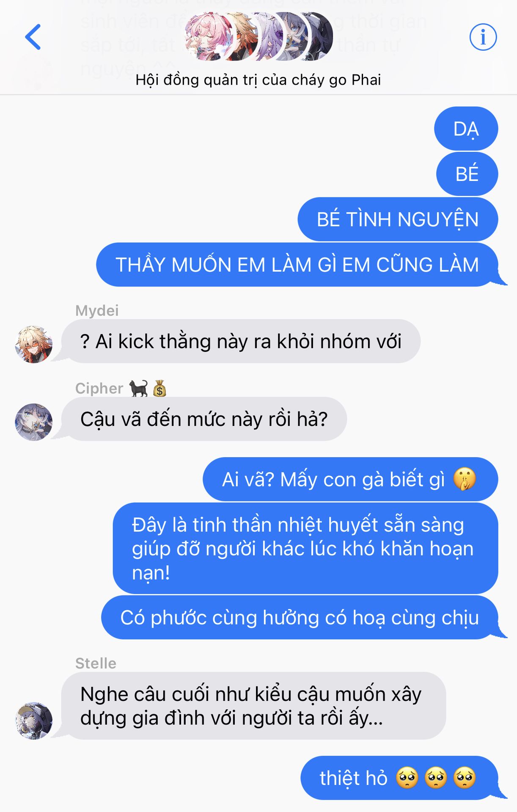Screen dimensions: 517x812
Task: Select the "DẠ" message bubble
Action: [x=466, y=129]
